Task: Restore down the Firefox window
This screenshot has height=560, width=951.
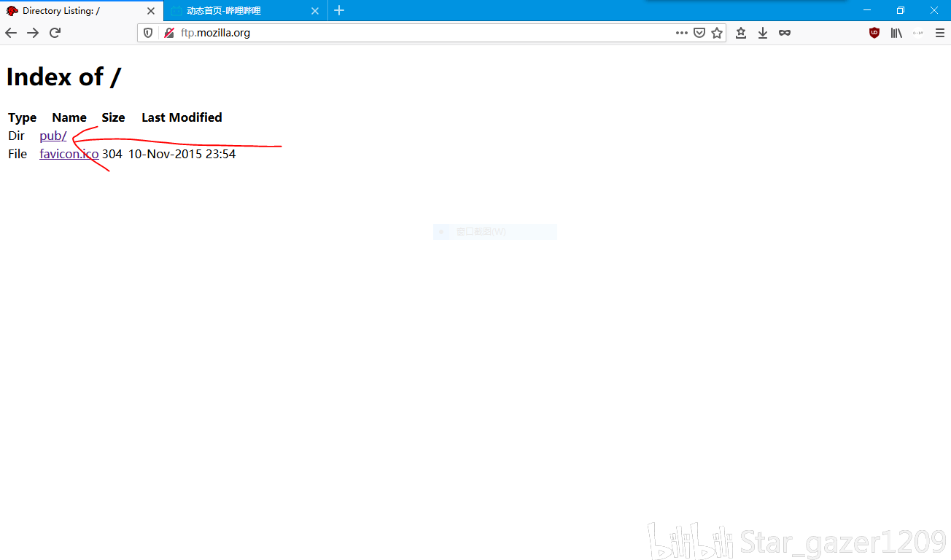Action: [901, 10]
